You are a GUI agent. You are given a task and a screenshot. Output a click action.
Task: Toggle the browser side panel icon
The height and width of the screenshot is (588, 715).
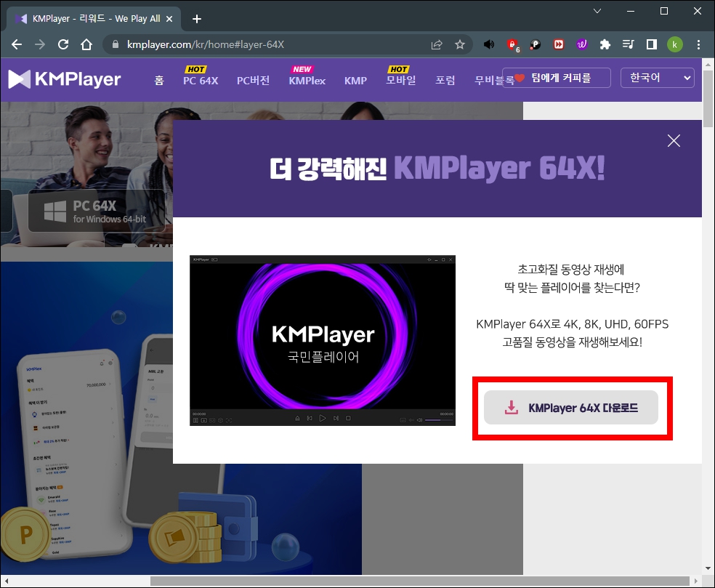651,44
